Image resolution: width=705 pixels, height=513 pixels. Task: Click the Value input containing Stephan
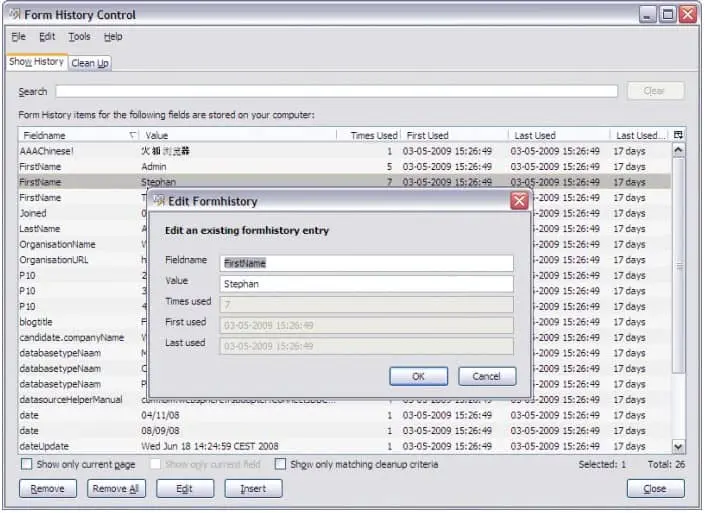(366, 284)
